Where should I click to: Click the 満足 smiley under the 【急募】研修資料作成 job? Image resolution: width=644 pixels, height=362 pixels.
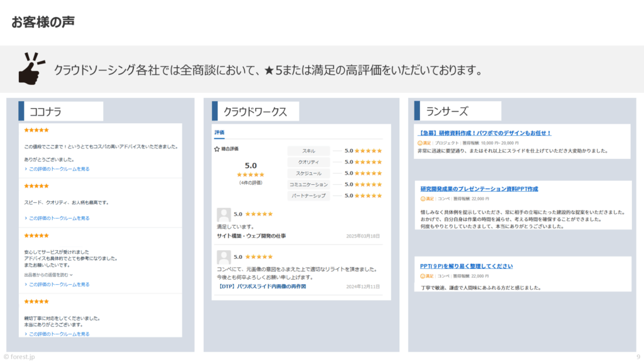tap(419, 143)
